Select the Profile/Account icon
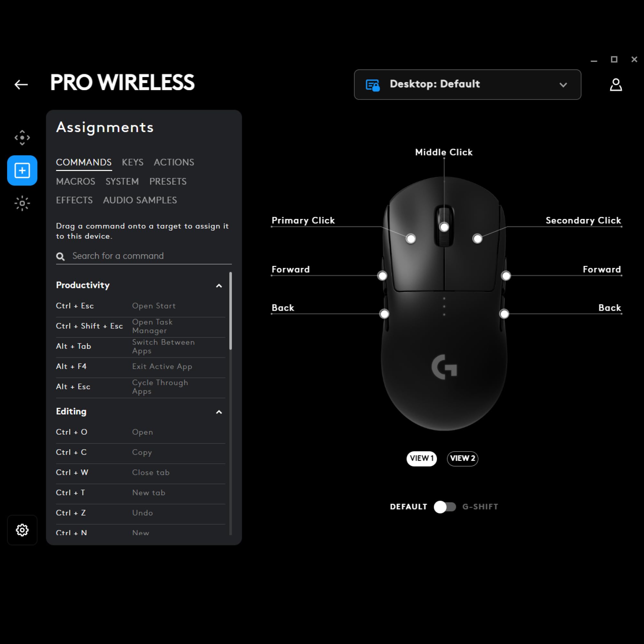This screenshot has height=644, width=644. point(617,84)
